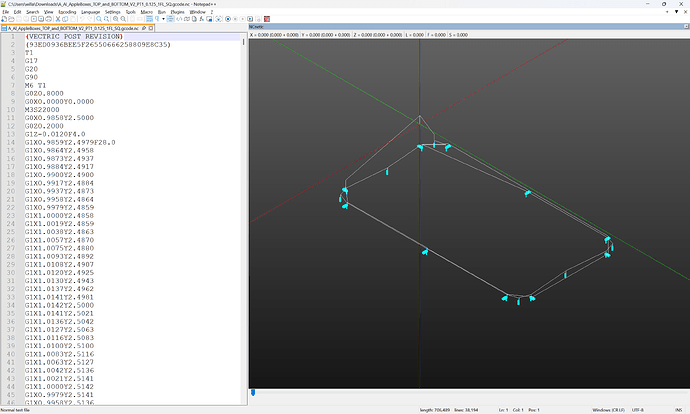Open the Define Your Language icon

[x=179, y=19]
